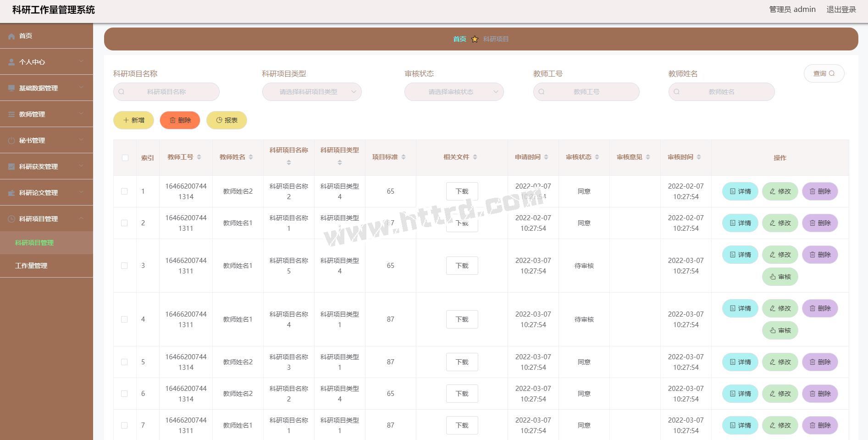Click the orange 删除 bulk button
This screenshot has width=868, height=440.
tap(180, 120)
